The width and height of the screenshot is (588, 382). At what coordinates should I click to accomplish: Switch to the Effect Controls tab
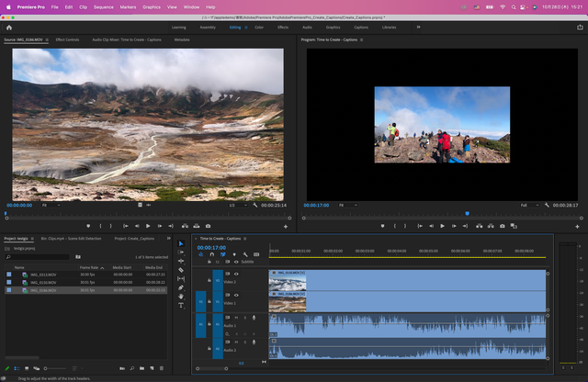[67, 39]
